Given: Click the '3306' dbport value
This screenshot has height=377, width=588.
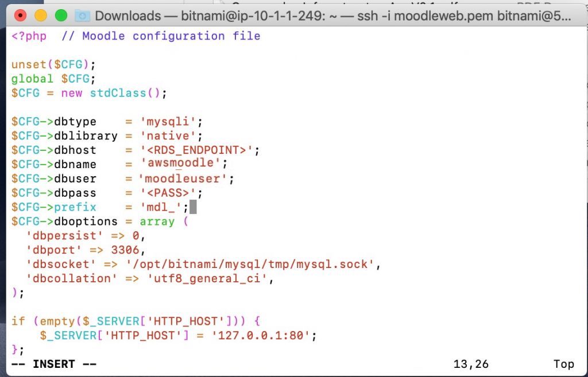Looking at the screenshot, I should (125, 250).
